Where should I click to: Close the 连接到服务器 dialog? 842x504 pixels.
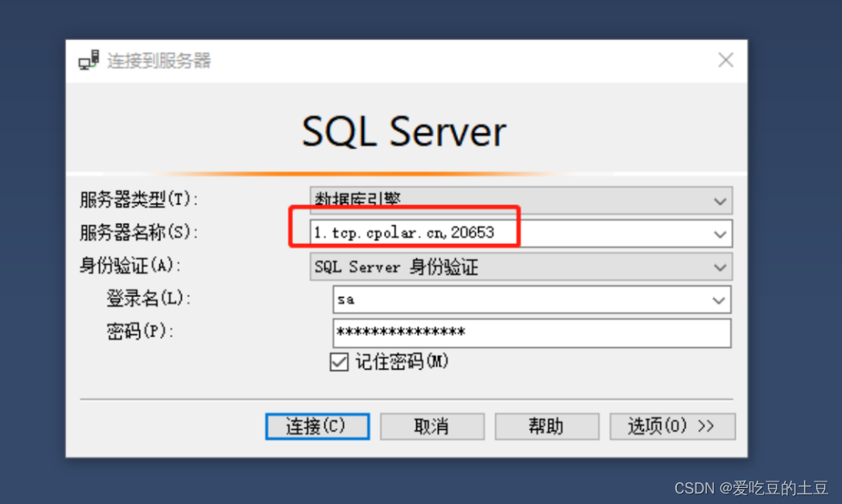pyautogui.click(x=725, y=60)
